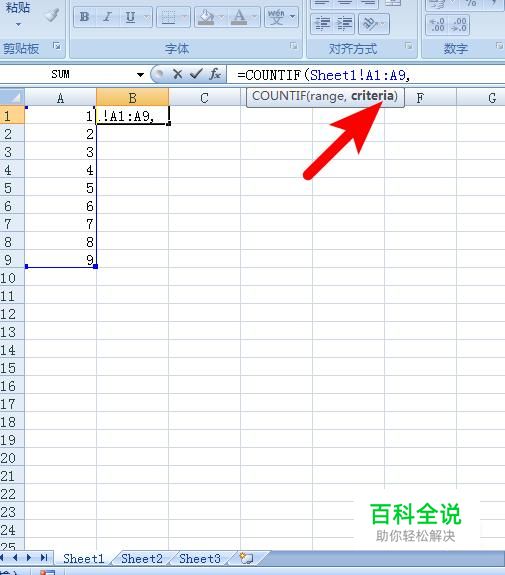Expand the phonetic guide dropdown arrow

coord(292,17)
